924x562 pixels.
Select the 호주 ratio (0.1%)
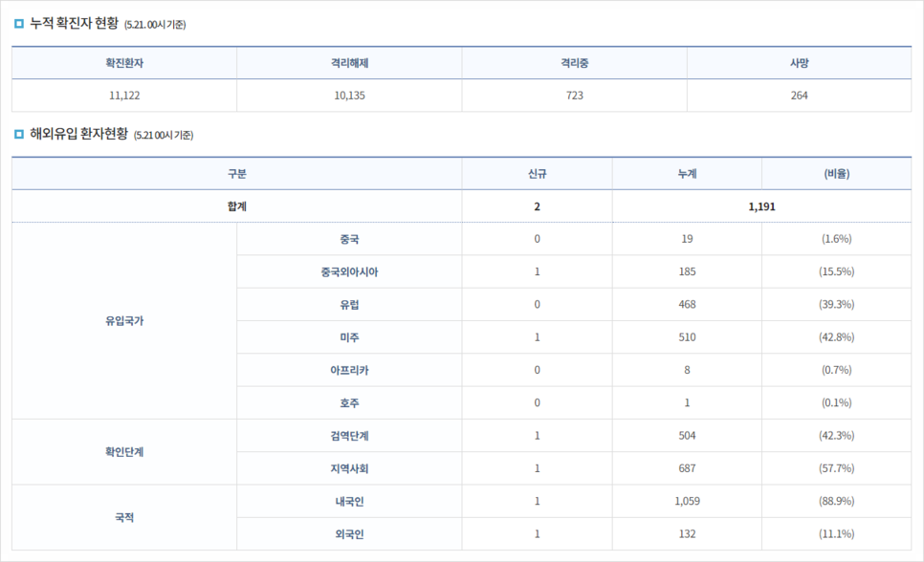[x=837, y=403]
